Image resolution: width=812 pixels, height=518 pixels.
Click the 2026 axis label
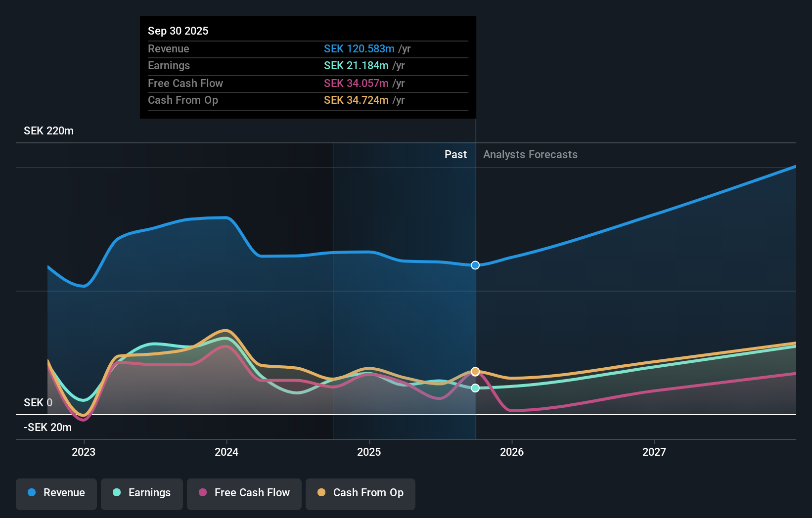(512, 452)
